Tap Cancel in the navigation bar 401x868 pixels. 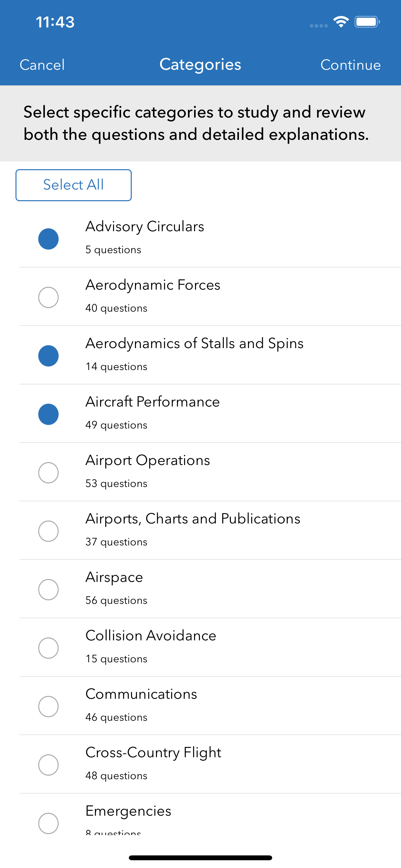click(x=42, y=65)
